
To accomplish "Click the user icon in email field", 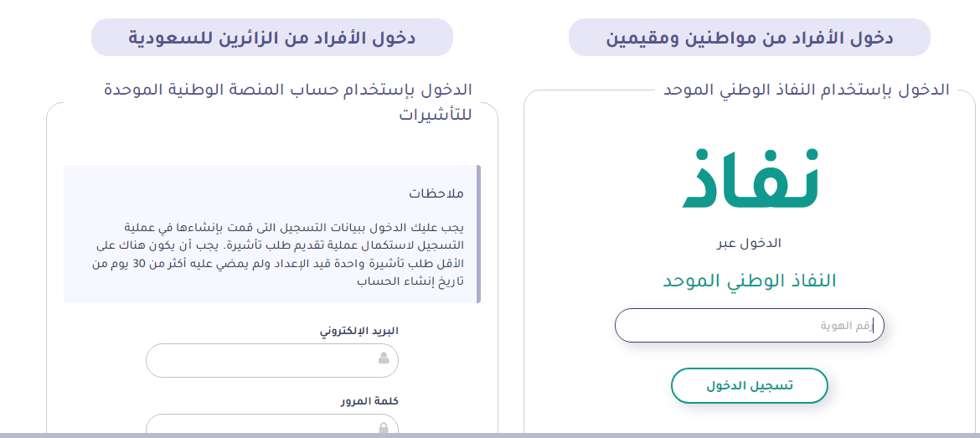I will [384, 358].
